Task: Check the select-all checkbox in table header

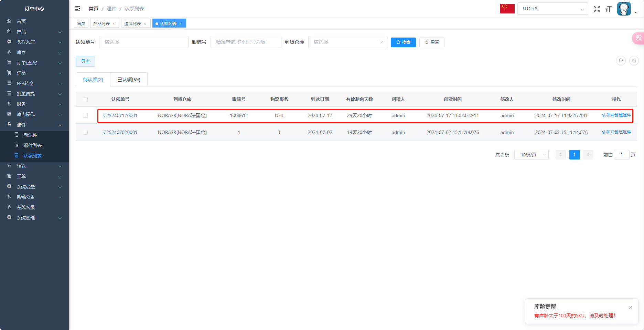Action: click(x=85, y=100)
